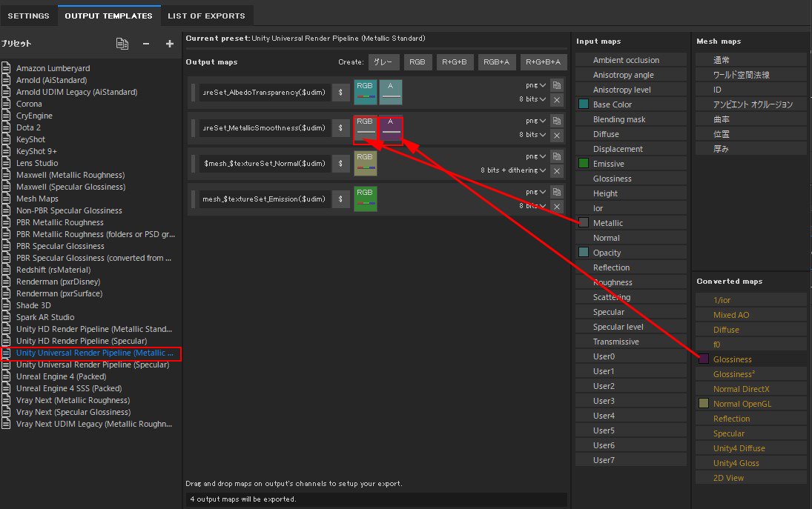812x509 pixels.
Task: Duplicate the MetallicSmoothness output map
Action: [557, 121]
